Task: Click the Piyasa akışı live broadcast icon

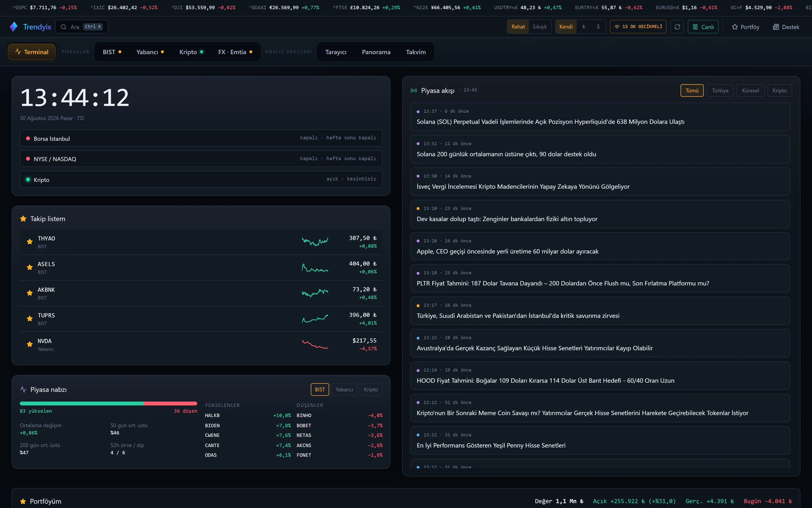Action: [x=414, y=90]
